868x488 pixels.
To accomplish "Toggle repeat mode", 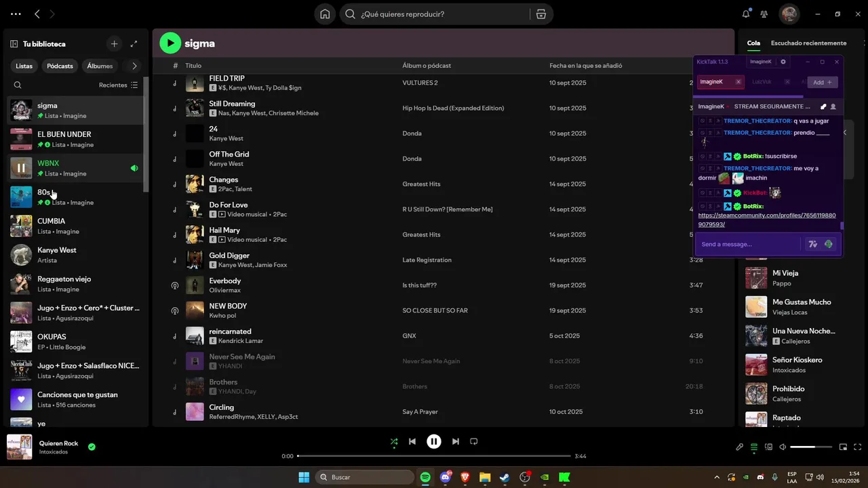I will coord(474,441).
